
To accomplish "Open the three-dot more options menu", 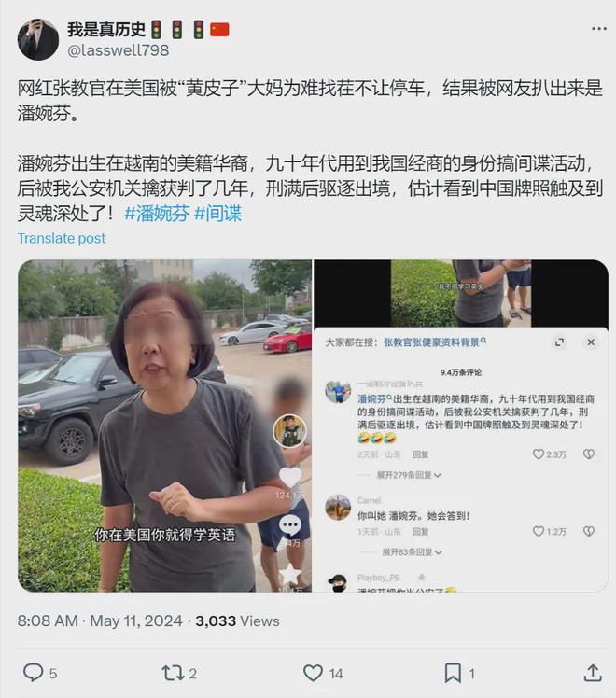I will [x=598, y=29].
